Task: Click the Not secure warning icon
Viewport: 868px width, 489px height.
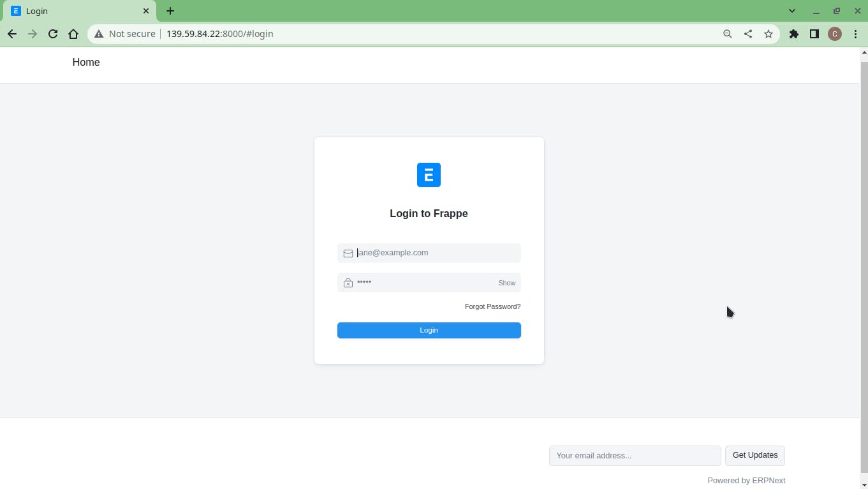Action: pos(99,34)
